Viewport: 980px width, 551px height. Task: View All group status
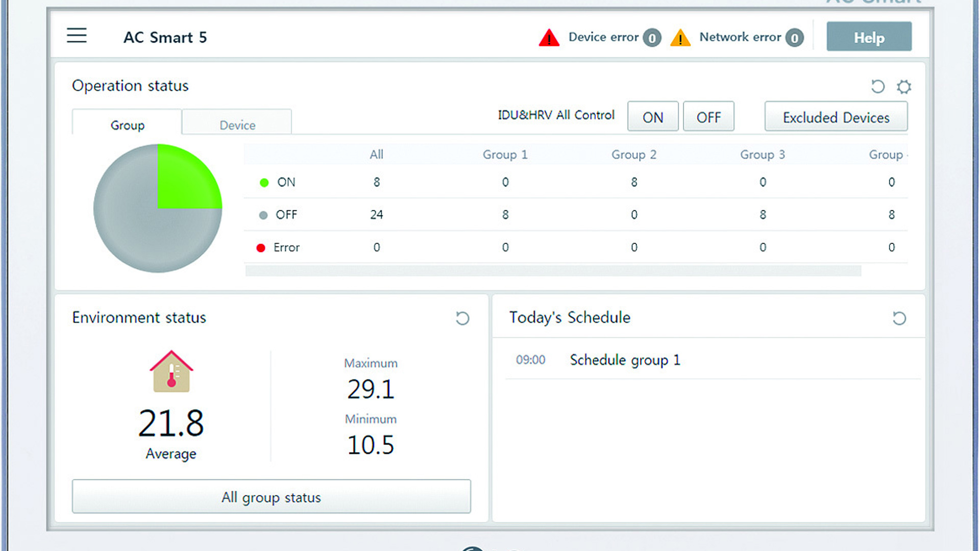(271, 496)
